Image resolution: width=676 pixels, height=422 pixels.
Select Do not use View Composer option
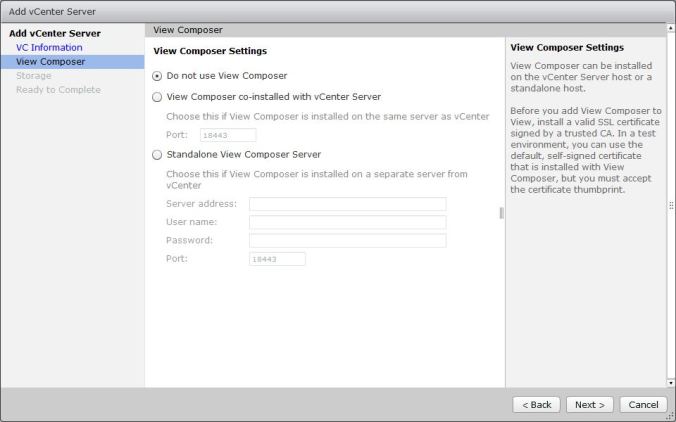pos(156,76)
